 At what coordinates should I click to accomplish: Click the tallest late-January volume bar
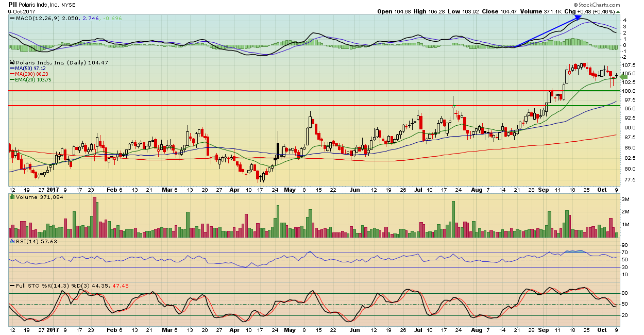94,217
